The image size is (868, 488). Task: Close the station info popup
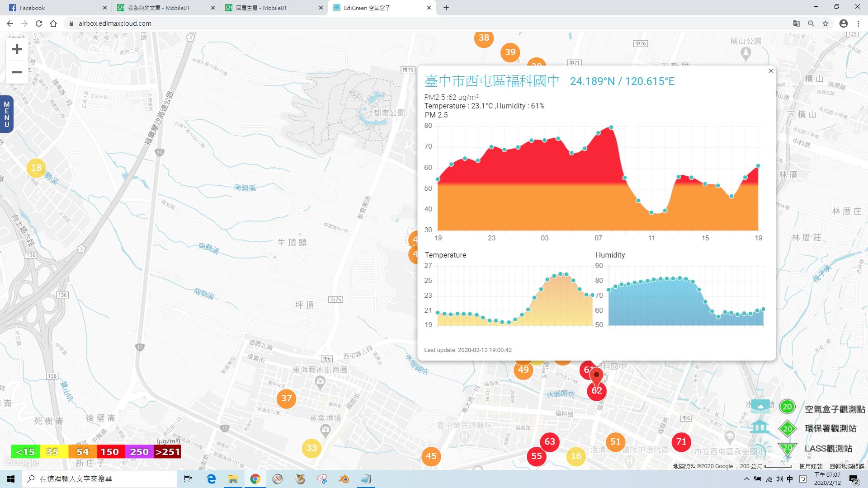[x=771, y=71]
